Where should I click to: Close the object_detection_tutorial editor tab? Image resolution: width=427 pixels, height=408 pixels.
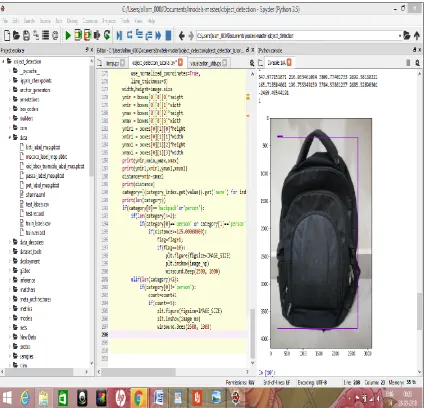(181, 62)
